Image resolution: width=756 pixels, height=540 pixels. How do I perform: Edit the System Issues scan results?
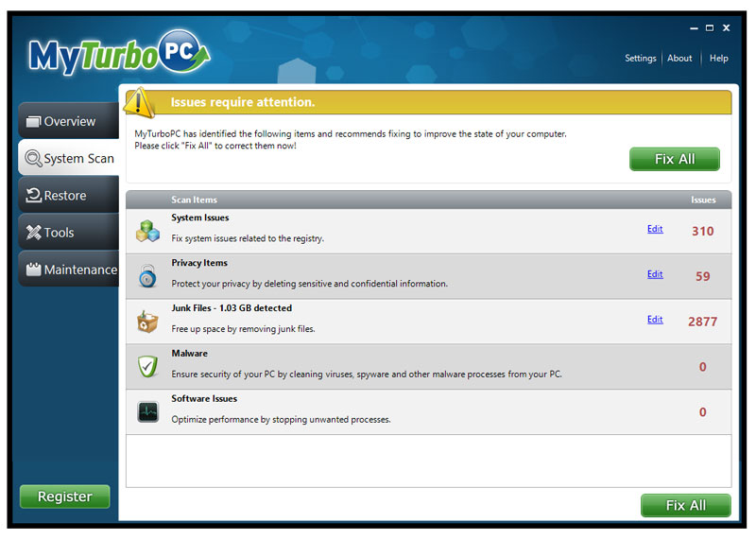(655, 229)
